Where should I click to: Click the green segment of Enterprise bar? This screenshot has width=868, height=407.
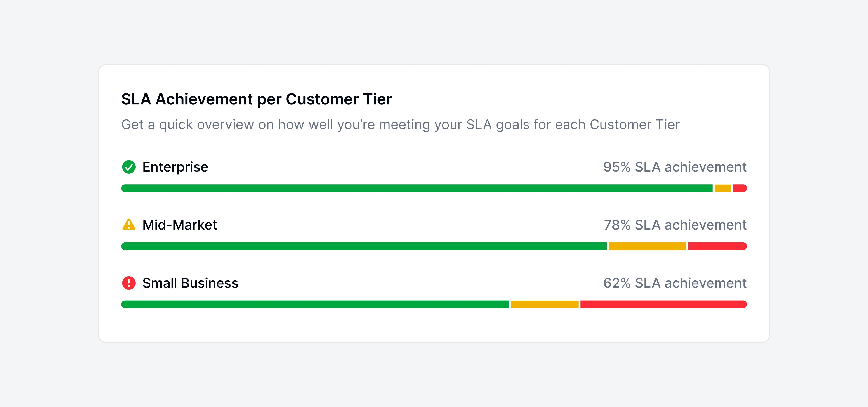pyautogui.click(x=417, y=188)
